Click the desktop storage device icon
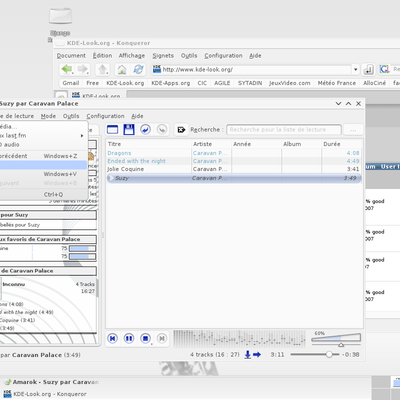 point(60,16)
